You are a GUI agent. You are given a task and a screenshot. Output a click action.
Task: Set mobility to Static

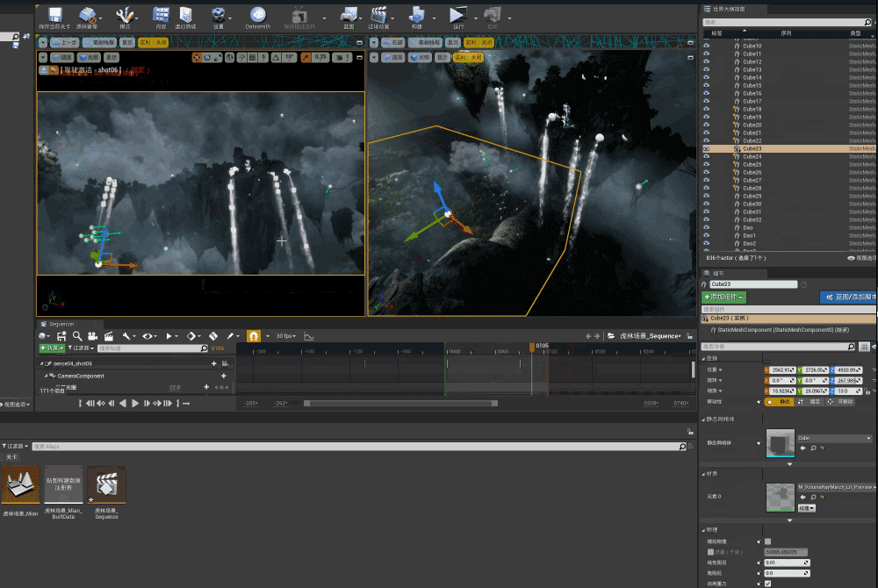(x=780, y=402)
